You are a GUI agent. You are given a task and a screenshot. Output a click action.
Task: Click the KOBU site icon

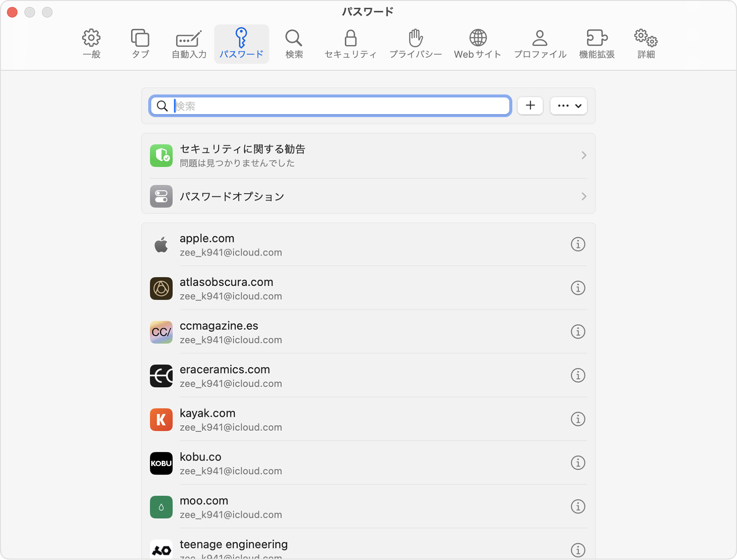pyautogui.click(x=161, y=463)
